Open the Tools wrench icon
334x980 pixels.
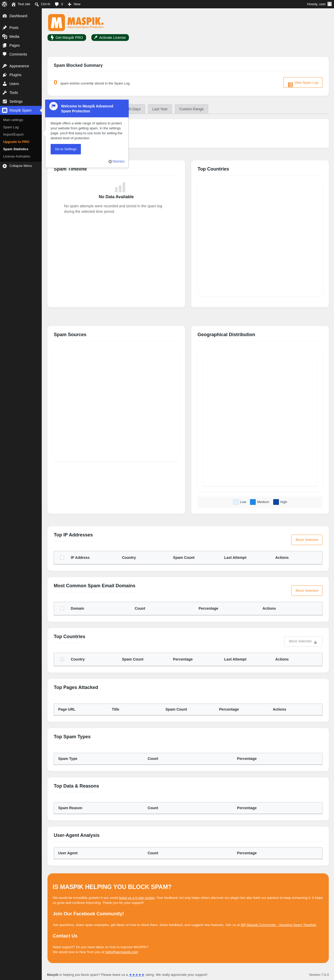[x=5, y=93]
